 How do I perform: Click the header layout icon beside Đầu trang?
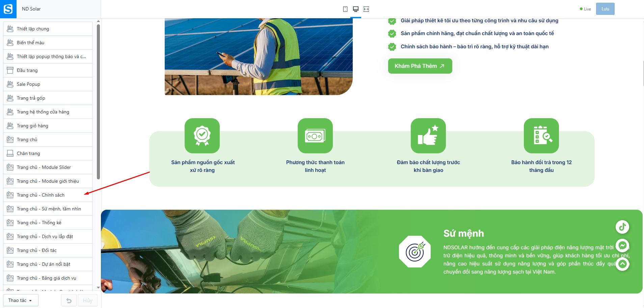tap(10, 70)
